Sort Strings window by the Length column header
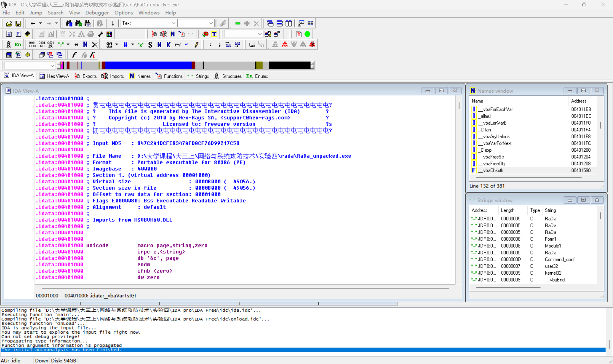Image resolution: width=613 pixels, height=364 pixels. point(513,210)
